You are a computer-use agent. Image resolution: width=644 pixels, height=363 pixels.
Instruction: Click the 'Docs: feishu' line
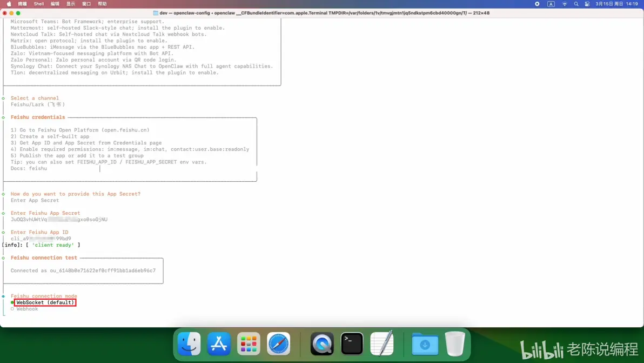pos(29,168)
